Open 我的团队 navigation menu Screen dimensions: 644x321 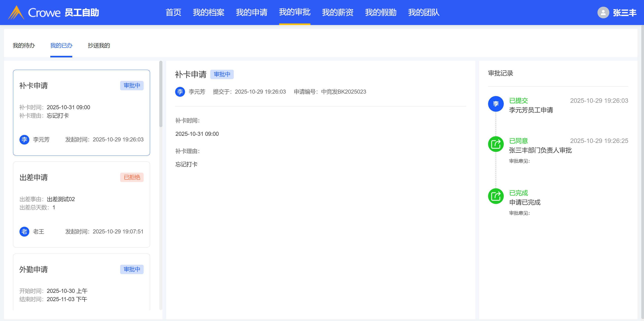pos(423,13)
